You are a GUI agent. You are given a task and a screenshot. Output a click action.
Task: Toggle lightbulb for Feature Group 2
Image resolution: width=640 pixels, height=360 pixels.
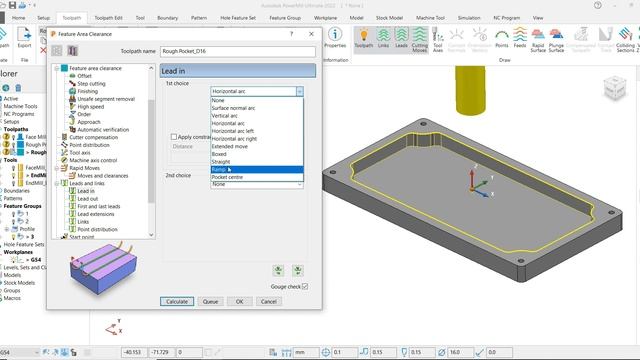[x=13, y=222]
